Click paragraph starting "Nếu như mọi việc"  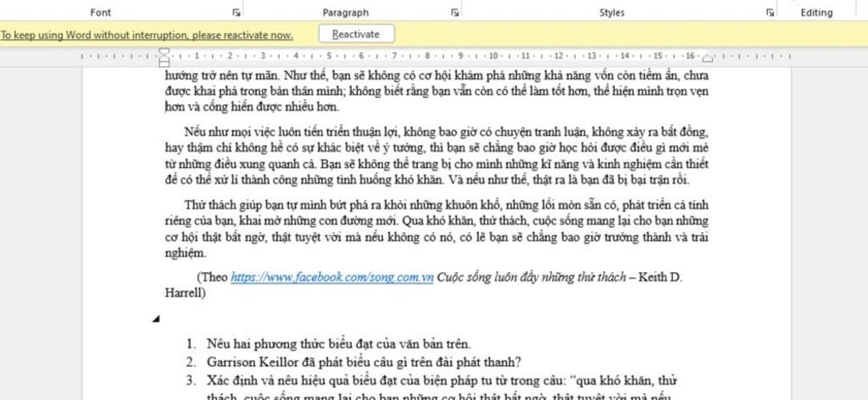[x=437, y=156]
